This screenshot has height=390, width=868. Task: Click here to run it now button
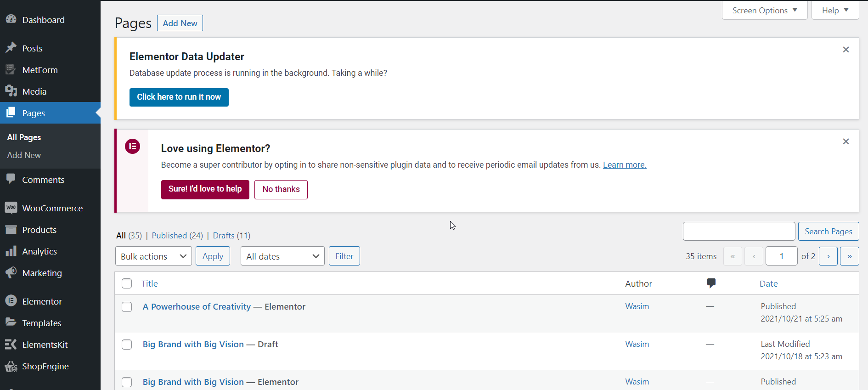(179, 97)
